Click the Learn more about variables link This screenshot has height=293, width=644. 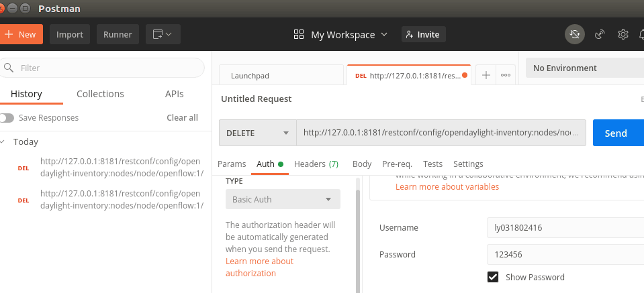[x=447, y=187]
